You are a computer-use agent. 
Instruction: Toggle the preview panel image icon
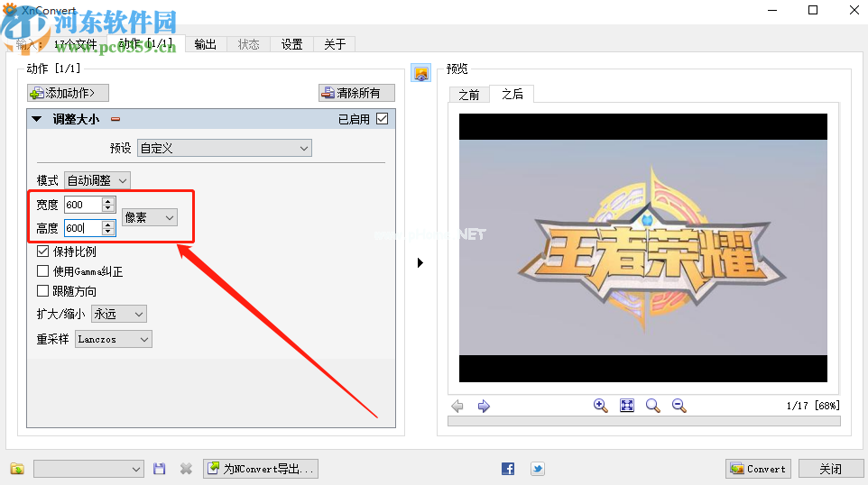420,73
